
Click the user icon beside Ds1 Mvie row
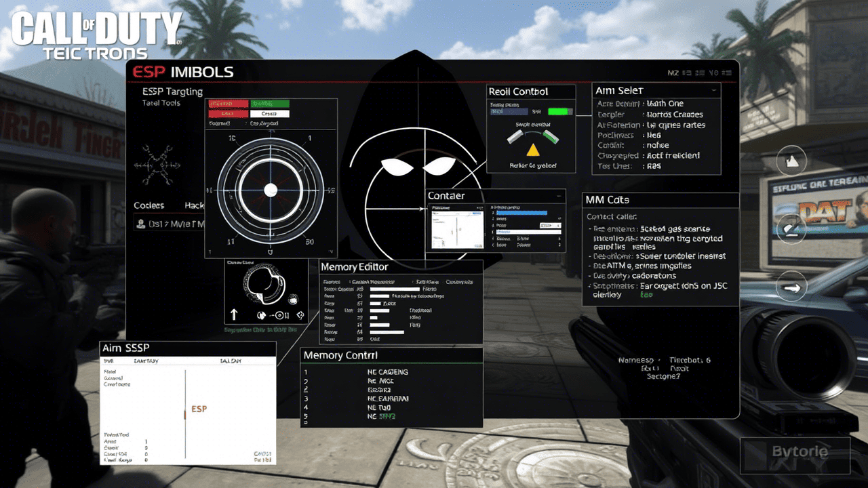pyautogui.click(x=140, y=223)
